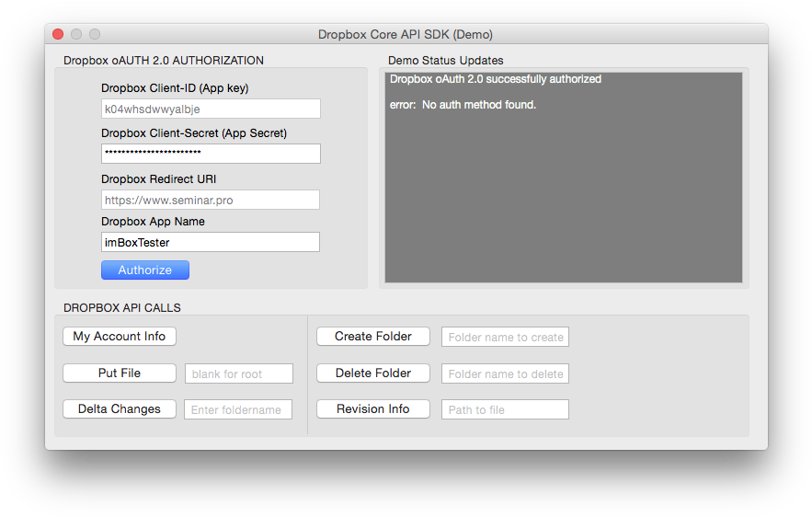812x517 pixels.
Task: Click the Create Folder button
Action: 372,336
